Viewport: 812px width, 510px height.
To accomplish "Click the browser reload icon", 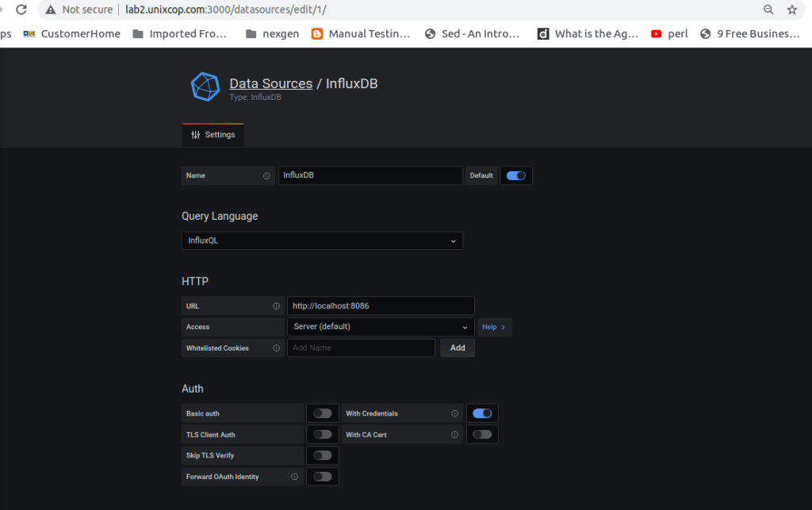I will coord(21,10).
